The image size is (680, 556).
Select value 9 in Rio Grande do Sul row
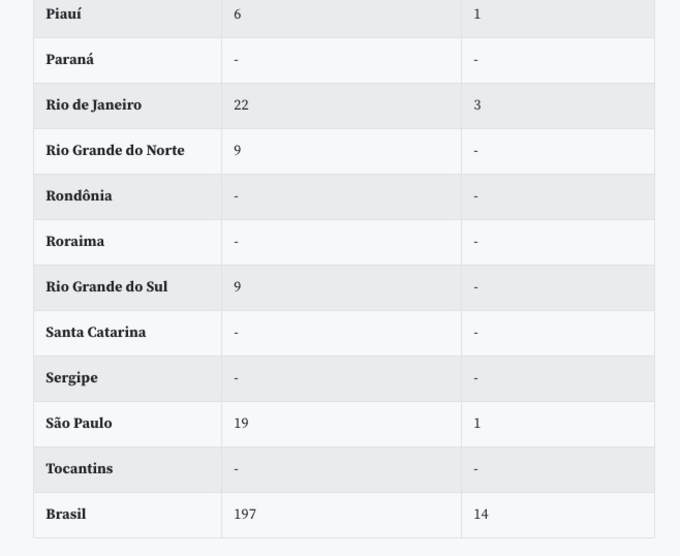click(237, 287)
